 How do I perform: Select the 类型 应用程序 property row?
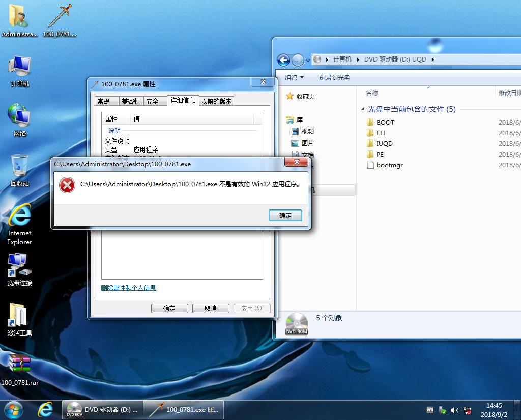182,149
